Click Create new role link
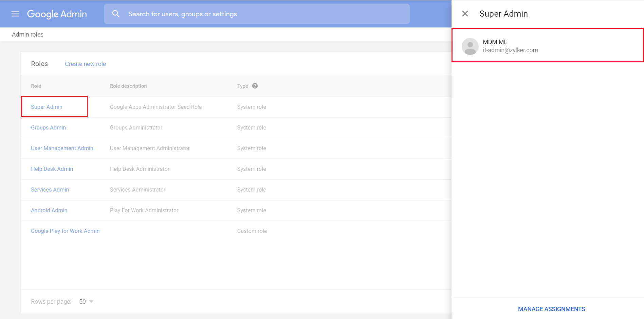The height and width of the screenshot is (319, 644). point(86,64)
